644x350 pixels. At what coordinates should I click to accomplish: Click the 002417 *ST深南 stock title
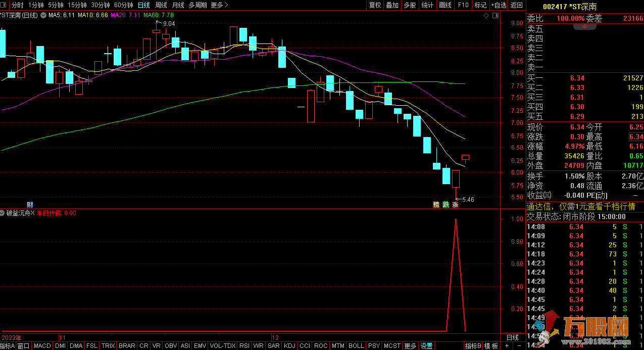point(570,7)
